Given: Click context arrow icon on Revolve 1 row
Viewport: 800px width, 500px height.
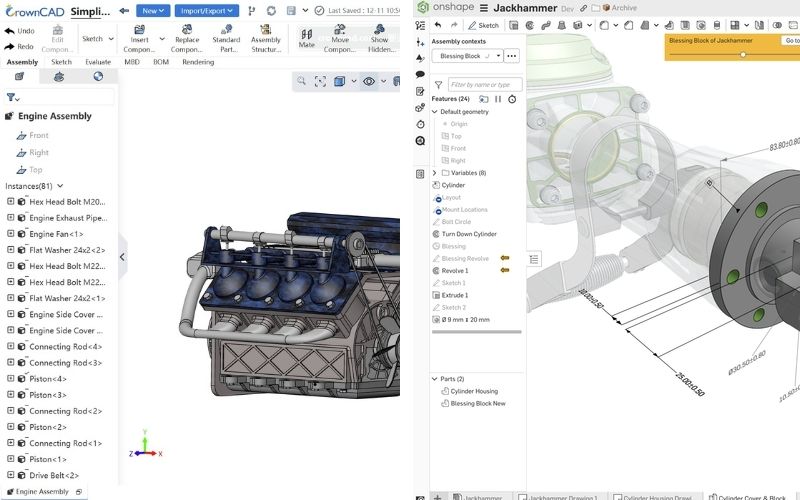Looking at the screenshot, I should [505, 270].
